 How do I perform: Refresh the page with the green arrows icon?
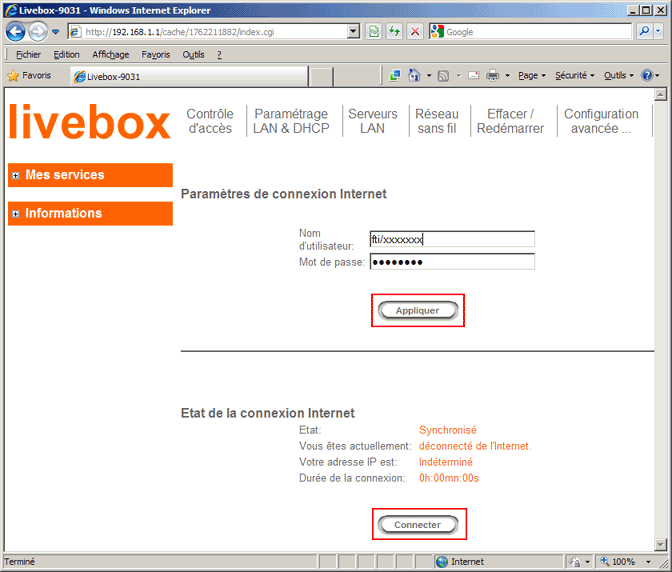[394, 32]
